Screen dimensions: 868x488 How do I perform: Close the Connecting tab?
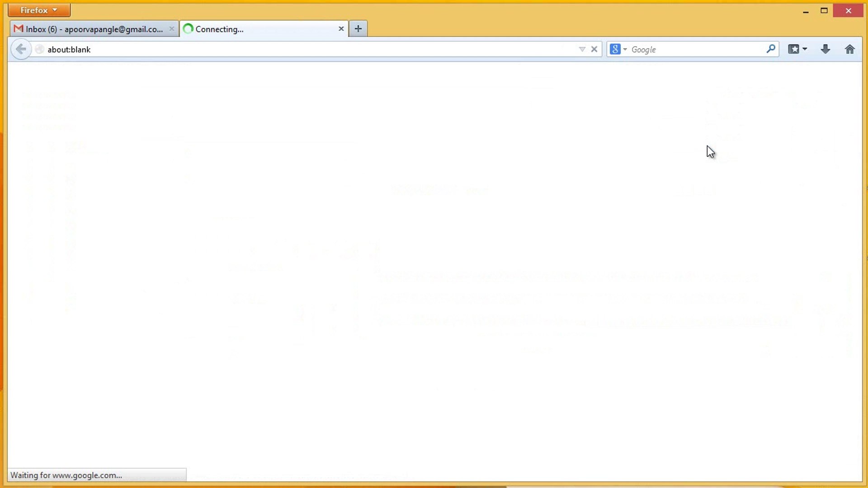coord(341,28)
